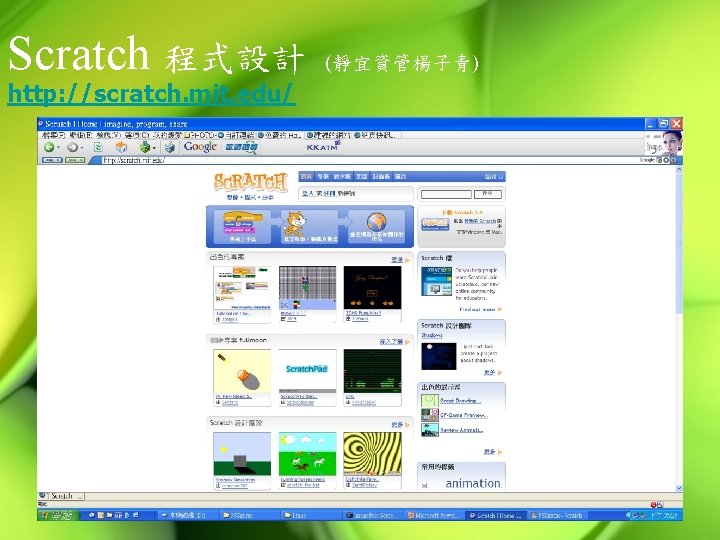This screenshot has width=720, height=540.
Task: Click the third link in featured galleries panel
Action: [x=461, y=430]
